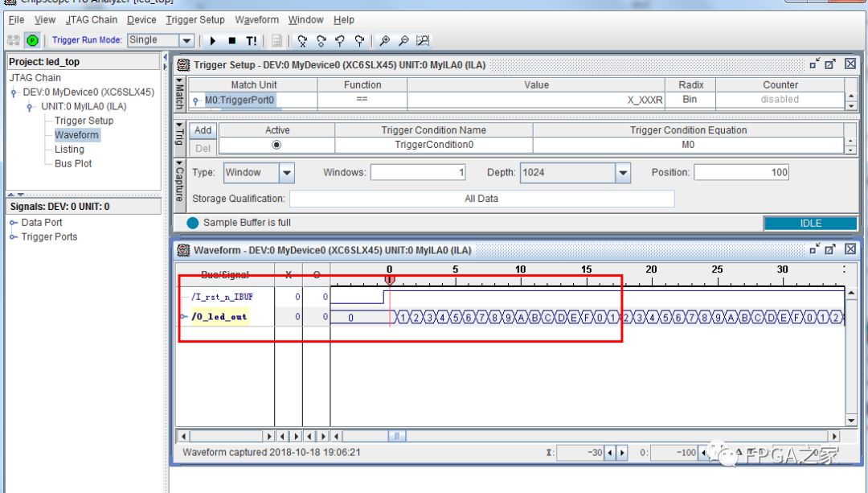
Task: Collapse the Match section tab
Action: pyautogui.click(x=179, y=93)
